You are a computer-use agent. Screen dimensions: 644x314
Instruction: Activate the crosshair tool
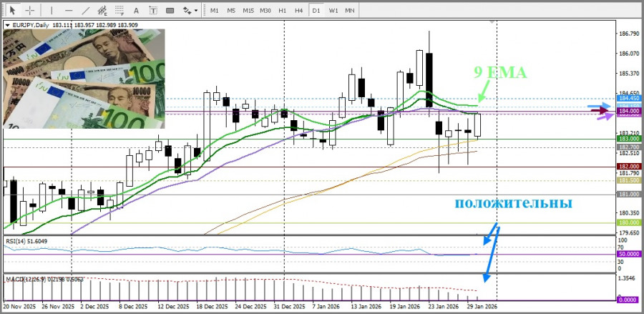tap(30, 11)
